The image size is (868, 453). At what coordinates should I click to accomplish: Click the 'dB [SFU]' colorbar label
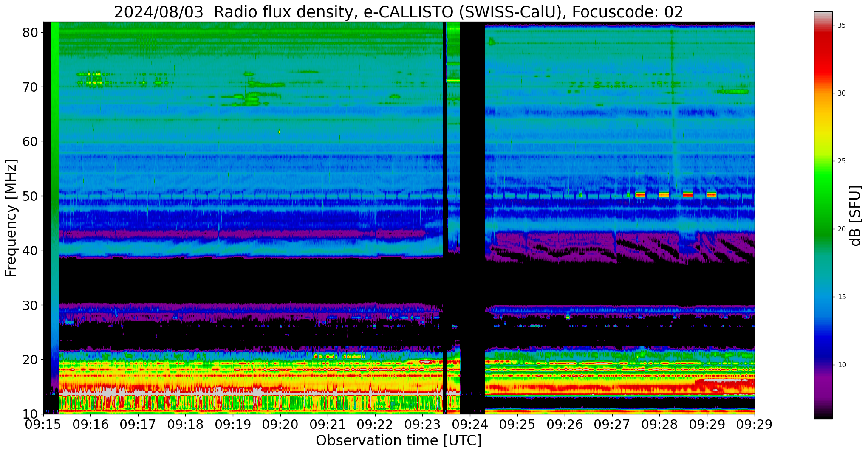(x=855, y=216)
